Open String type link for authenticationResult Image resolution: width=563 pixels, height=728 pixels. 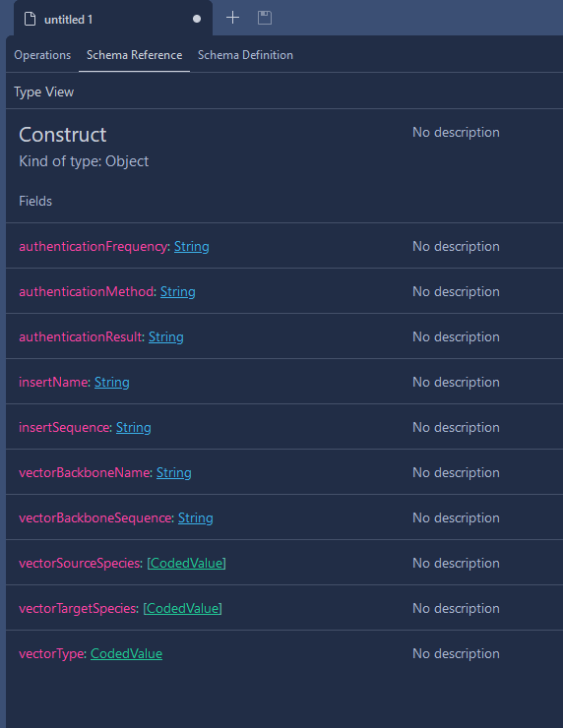coord(165,337)
